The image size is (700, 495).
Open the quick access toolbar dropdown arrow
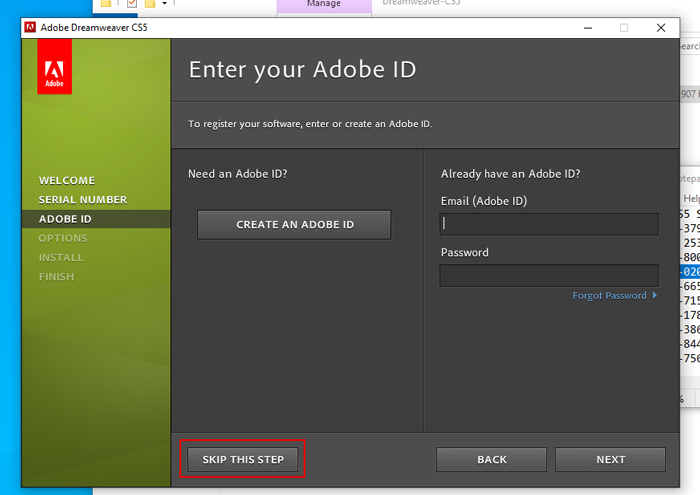tap(164, 3)
